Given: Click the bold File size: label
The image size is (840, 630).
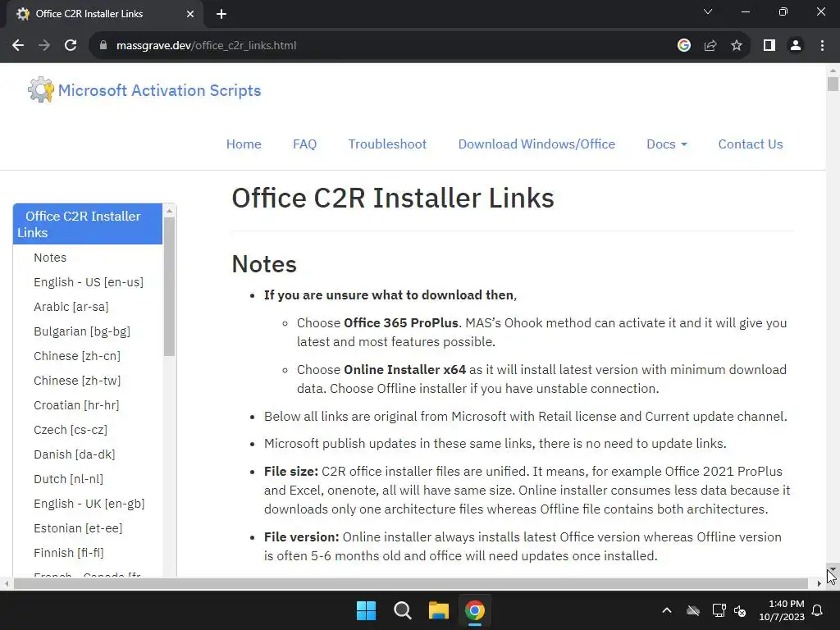Looking at the screenshot, I should tap(291, 472).
